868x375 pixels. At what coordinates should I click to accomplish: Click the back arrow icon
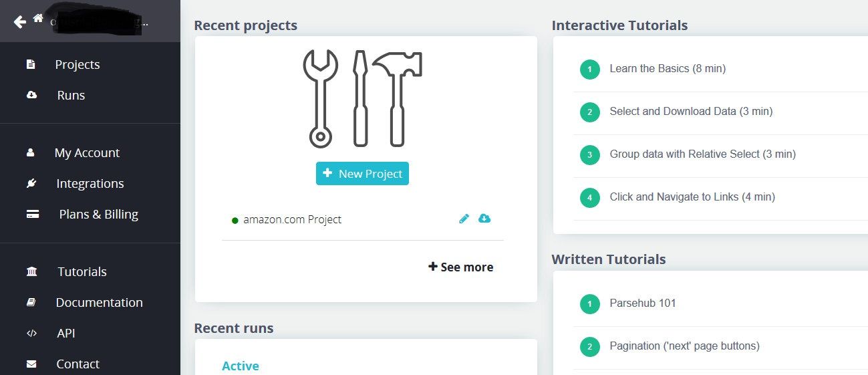tap(20, 22)
